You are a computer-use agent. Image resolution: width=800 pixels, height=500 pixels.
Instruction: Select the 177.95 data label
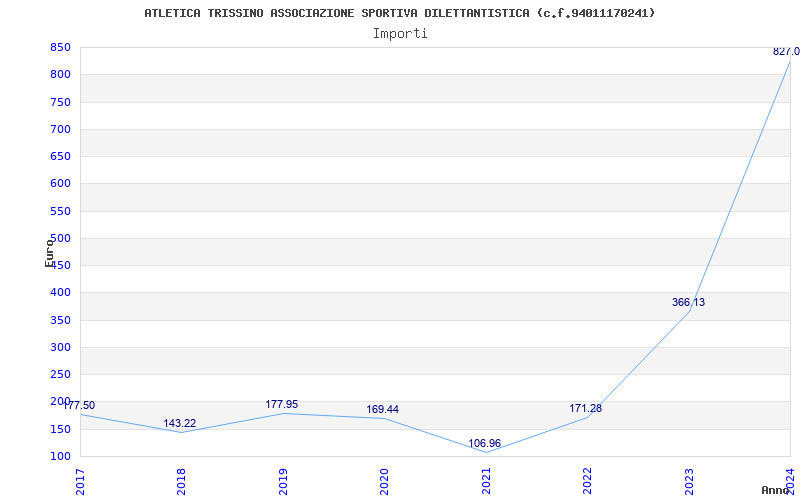[282, 405]
